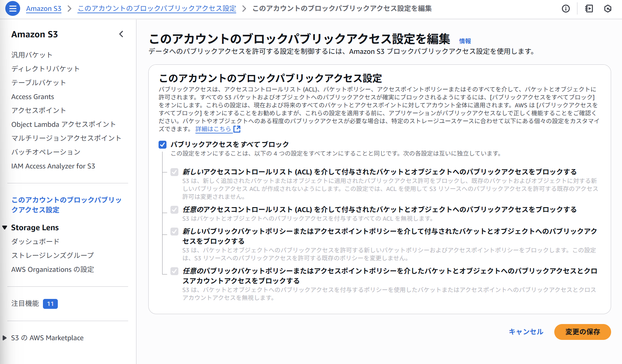Click the 情報 link beside title

click(x=465, y=41)
